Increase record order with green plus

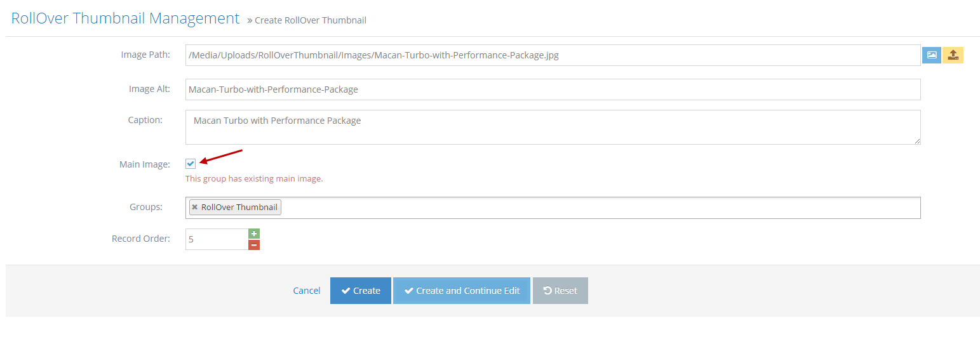(x=254, y=234)
